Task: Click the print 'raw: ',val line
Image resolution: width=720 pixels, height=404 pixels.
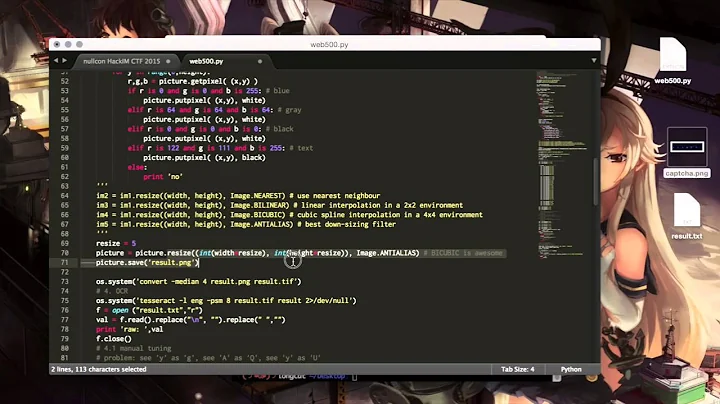Action: pyautogui.click(x=129, y=329)
